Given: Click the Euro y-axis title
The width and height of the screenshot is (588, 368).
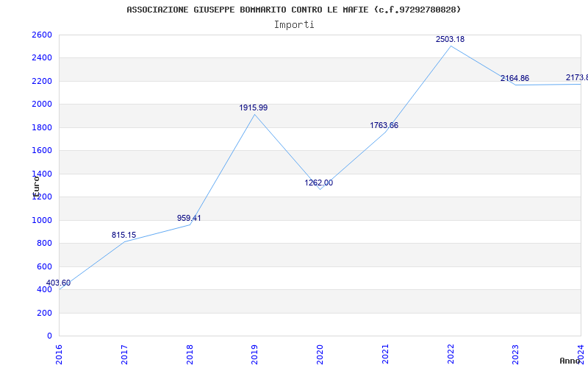Looking at the screenshot, I should [36, 186].
